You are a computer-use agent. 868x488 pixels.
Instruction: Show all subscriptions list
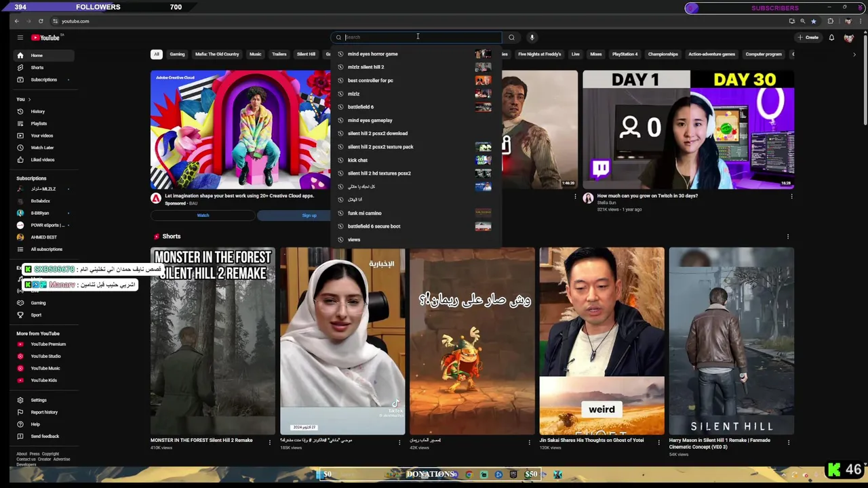[46, 249]
